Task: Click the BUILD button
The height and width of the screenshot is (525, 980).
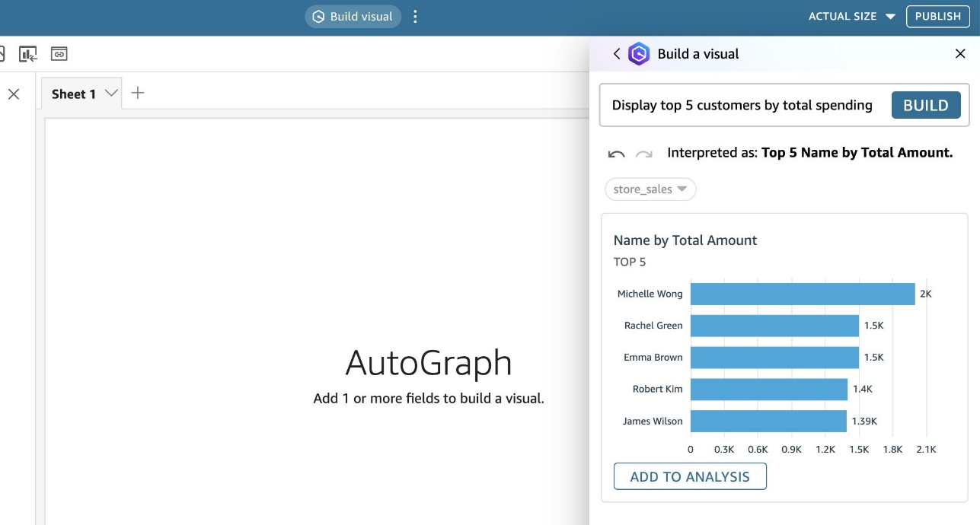Action: (x=926, y=106)
